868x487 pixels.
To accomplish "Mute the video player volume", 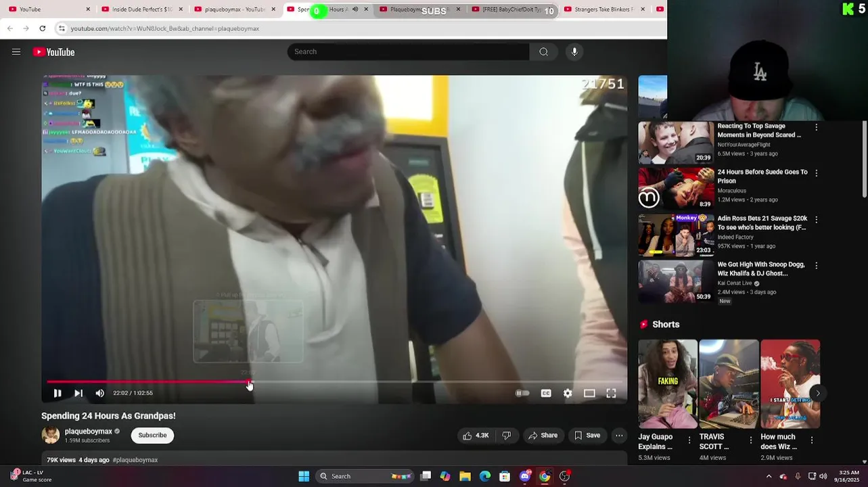I will point(100,393).
